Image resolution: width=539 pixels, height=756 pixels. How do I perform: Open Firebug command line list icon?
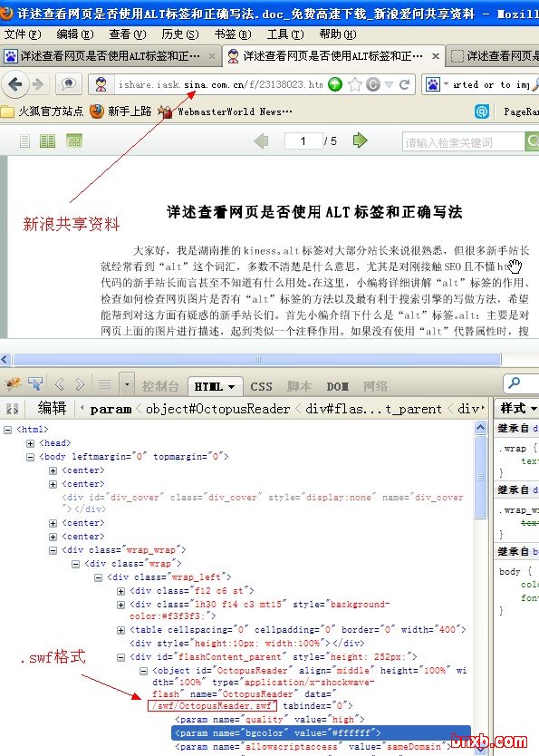click(x=104, y=384)
